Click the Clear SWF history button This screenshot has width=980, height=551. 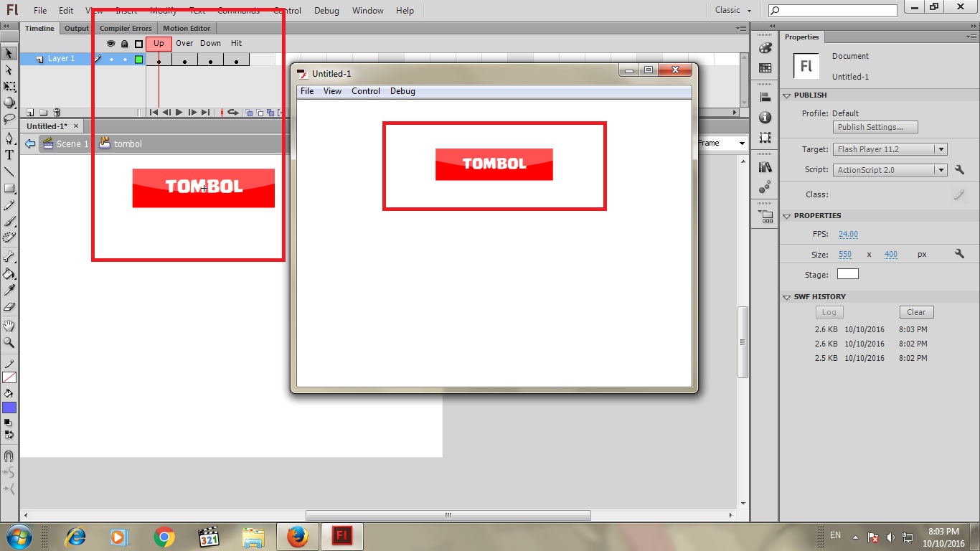tap(916, 312)
